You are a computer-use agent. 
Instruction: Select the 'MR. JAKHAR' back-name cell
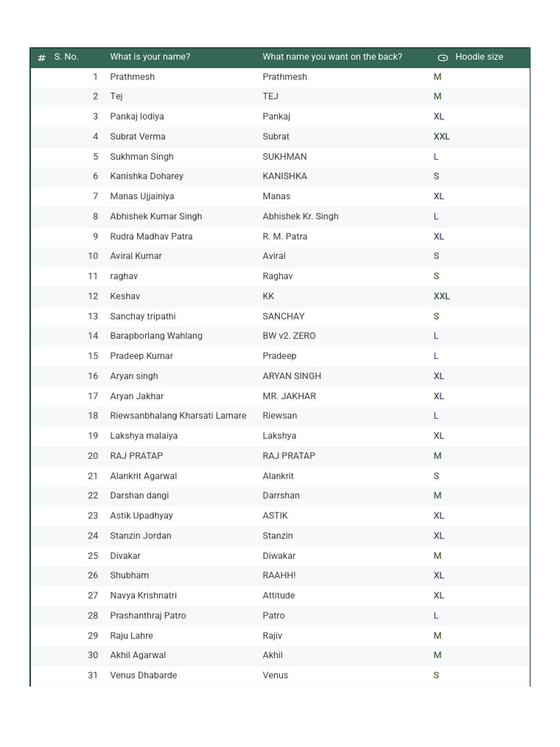(289, 396)
